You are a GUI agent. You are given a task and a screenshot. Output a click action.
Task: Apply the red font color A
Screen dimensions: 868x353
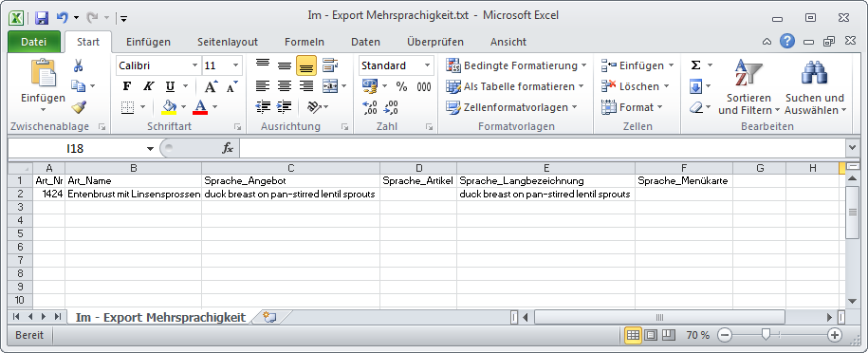tap(200, 107)
